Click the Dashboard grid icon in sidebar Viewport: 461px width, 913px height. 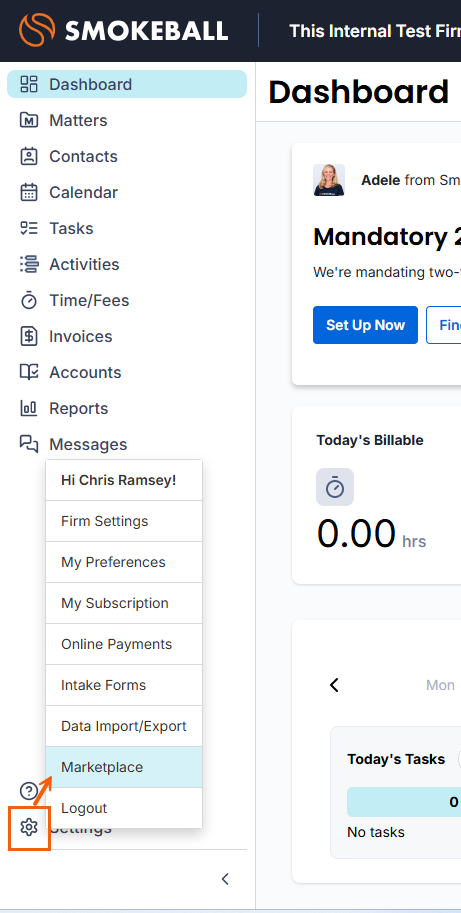click(29, 84)
